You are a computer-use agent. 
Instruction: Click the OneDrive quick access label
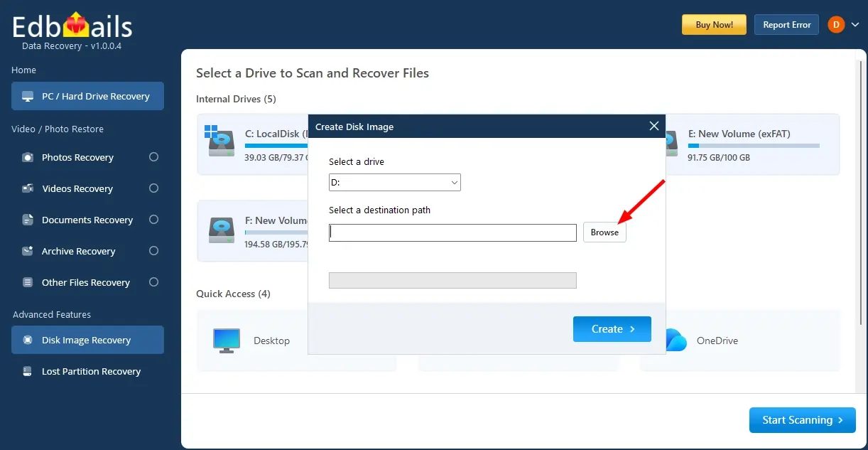click(717, 341)
